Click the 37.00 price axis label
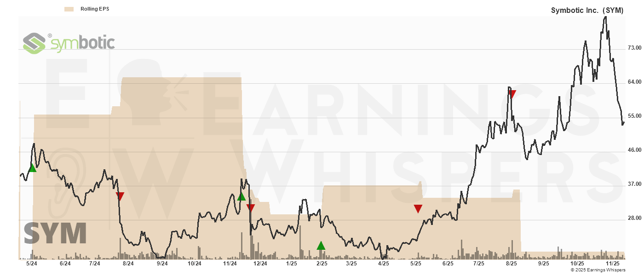 point(634,184)
